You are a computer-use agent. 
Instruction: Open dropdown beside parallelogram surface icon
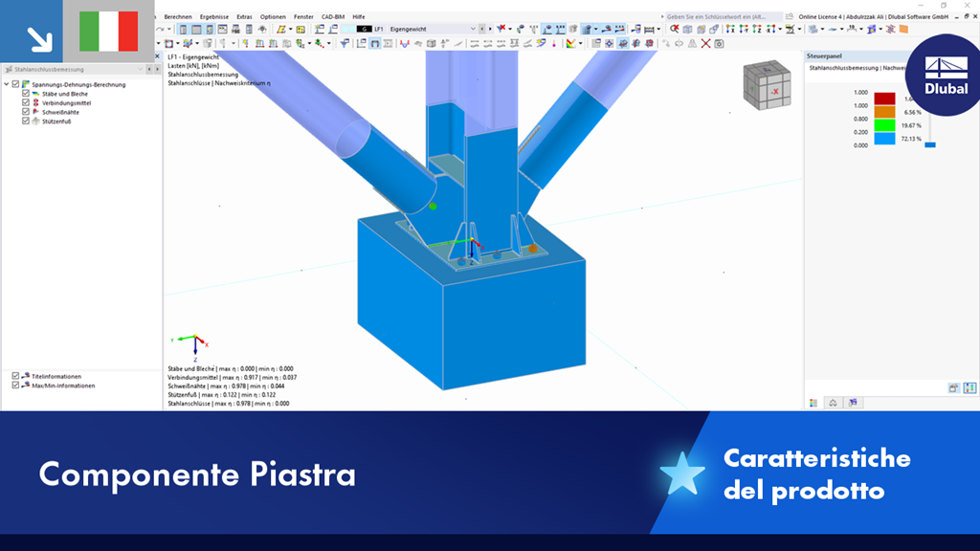pyautogui.click(x=291, y=29)
